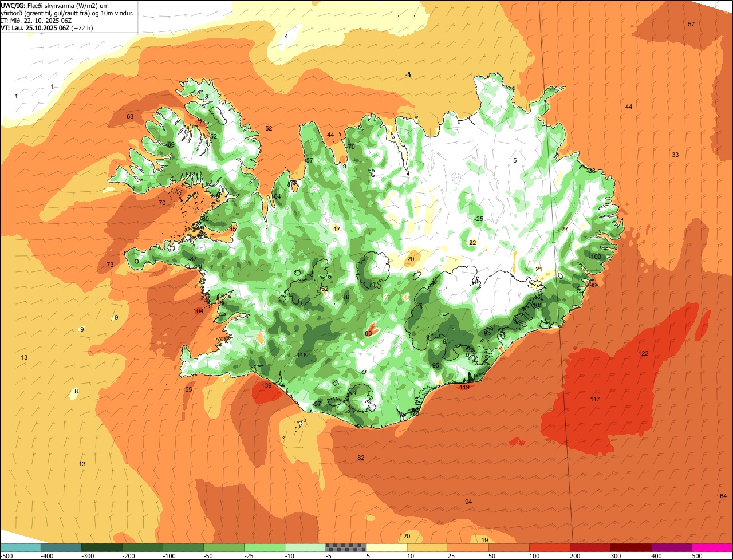
Task: Click the '21' value north of Vatnajökull
Action: [x=538, y=269]
